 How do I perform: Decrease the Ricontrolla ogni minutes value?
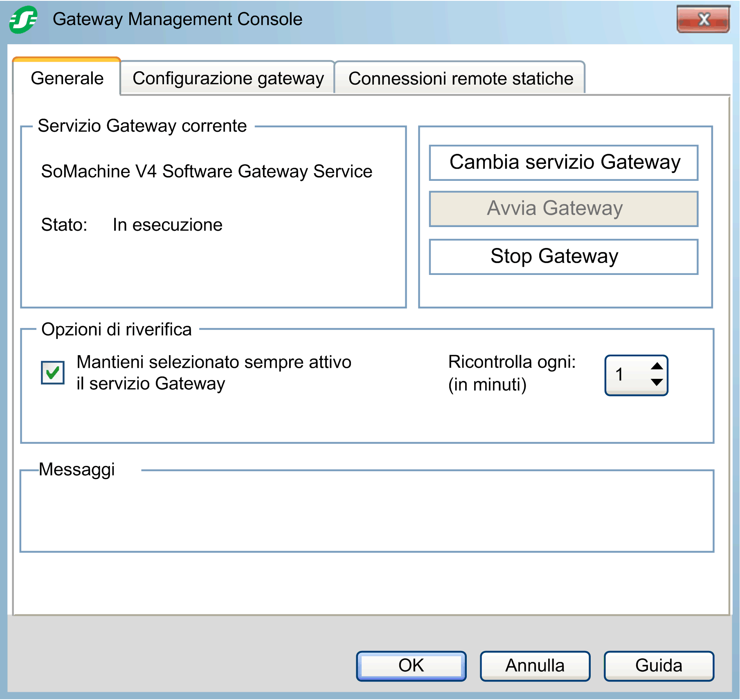657,383
